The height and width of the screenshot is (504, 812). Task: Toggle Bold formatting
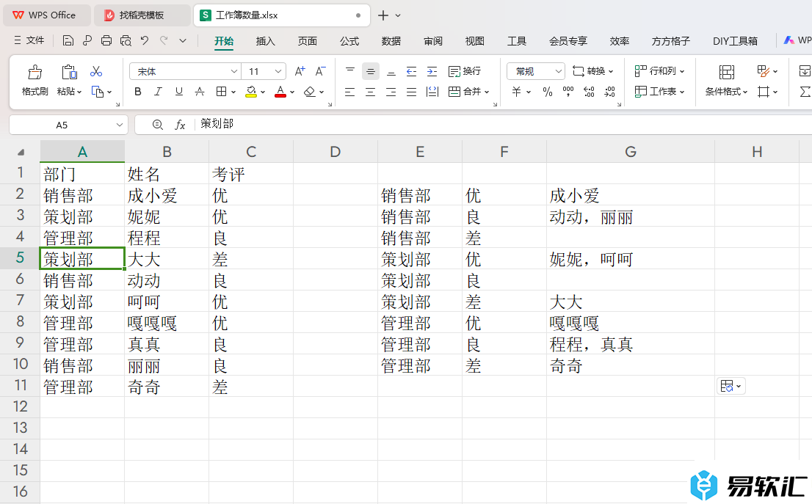pos(138,92)
